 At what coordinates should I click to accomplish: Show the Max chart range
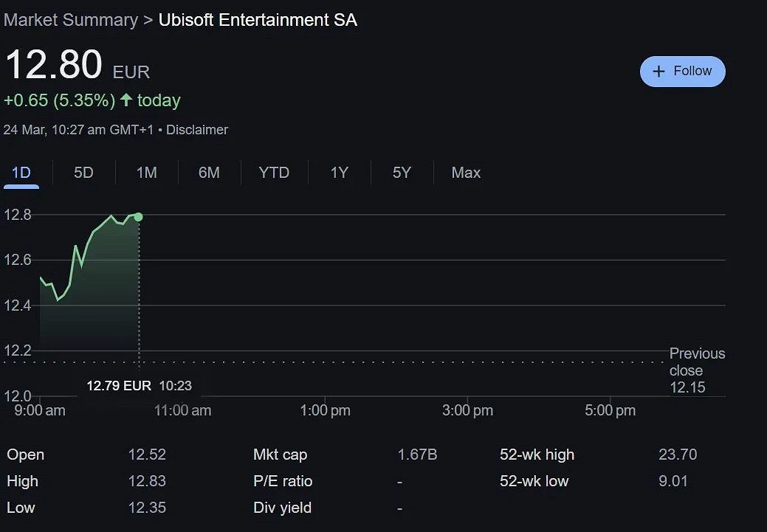coord(466,173)
